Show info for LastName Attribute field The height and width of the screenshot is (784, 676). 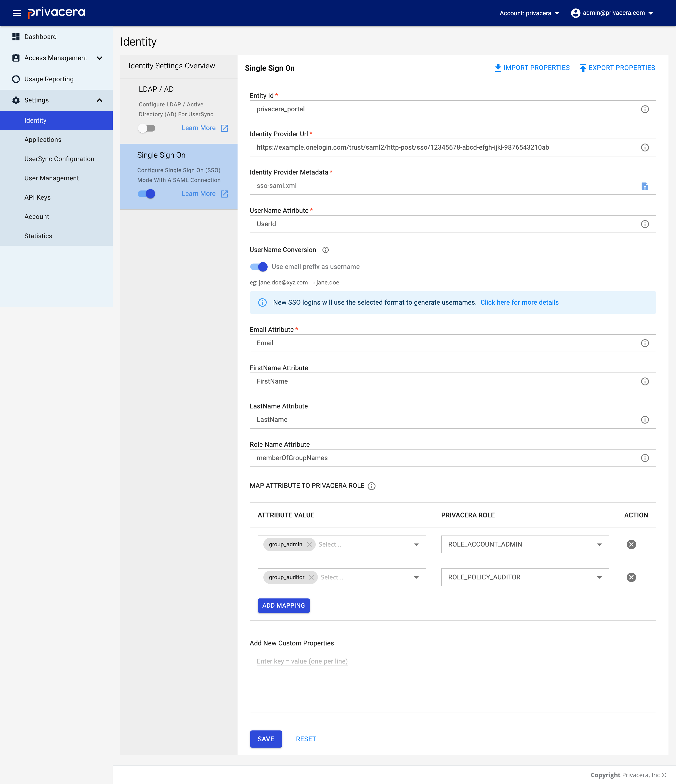[645, 420]
